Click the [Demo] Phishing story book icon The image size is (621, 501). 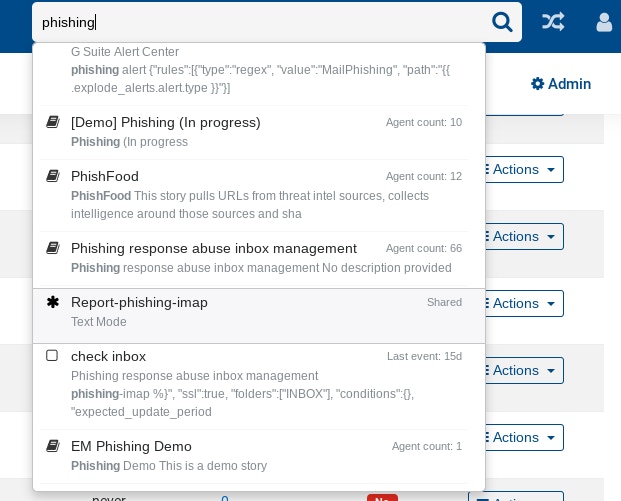click(53, 122)
